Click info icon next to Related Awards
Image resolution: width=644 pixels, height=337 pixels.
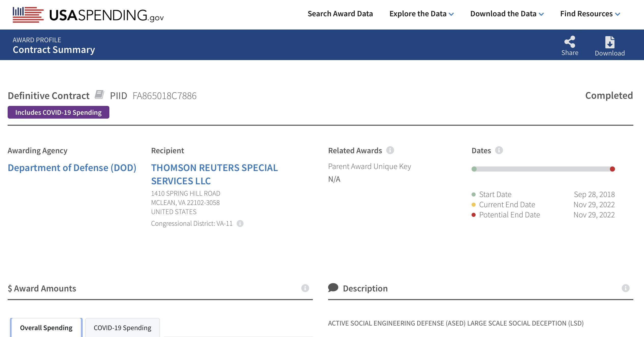pos(390,150)
